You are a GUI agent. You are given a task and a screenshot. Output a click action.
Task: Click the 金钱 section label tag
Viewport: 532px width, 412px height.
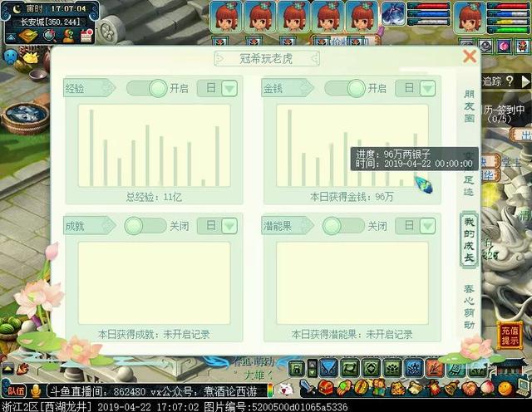[288, 89]
